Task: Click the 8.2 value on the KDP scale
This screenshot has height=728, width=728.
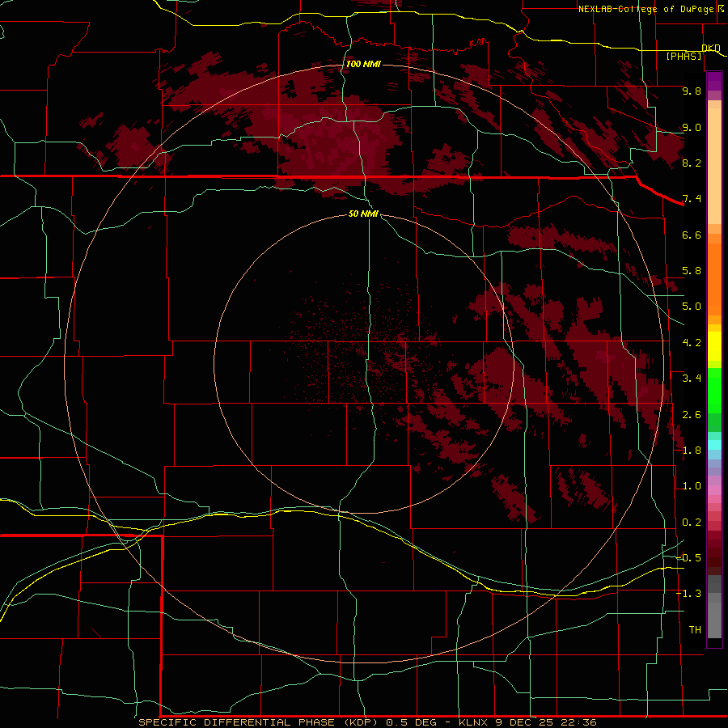Action: coord(692,163)
